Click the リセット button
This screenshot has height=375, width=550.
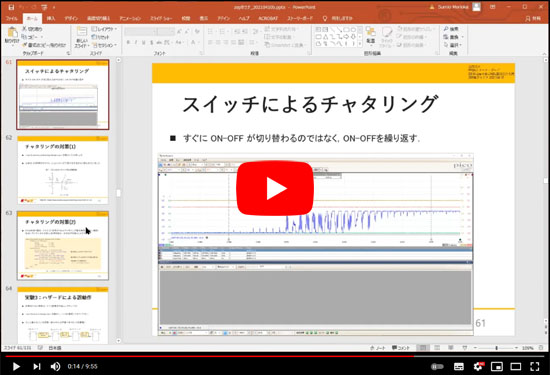coord(100,37)
